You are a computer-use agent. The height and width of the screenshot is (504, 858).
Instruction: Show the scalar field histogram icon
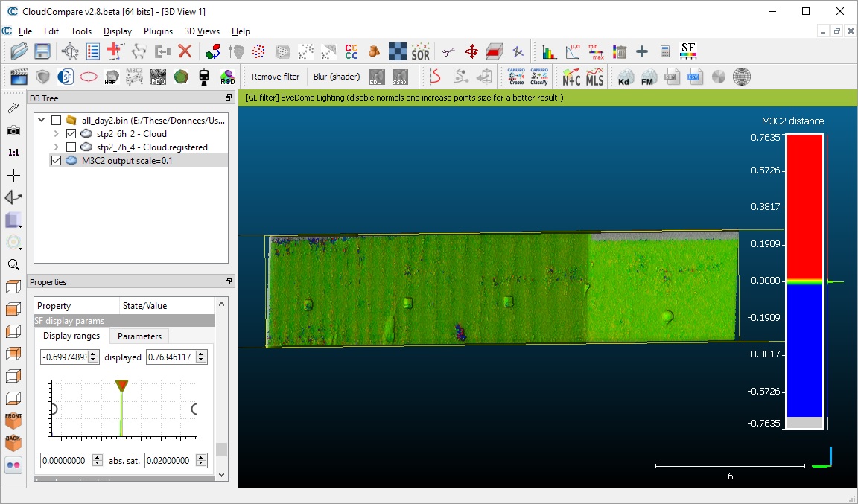(x=550, y=51)
